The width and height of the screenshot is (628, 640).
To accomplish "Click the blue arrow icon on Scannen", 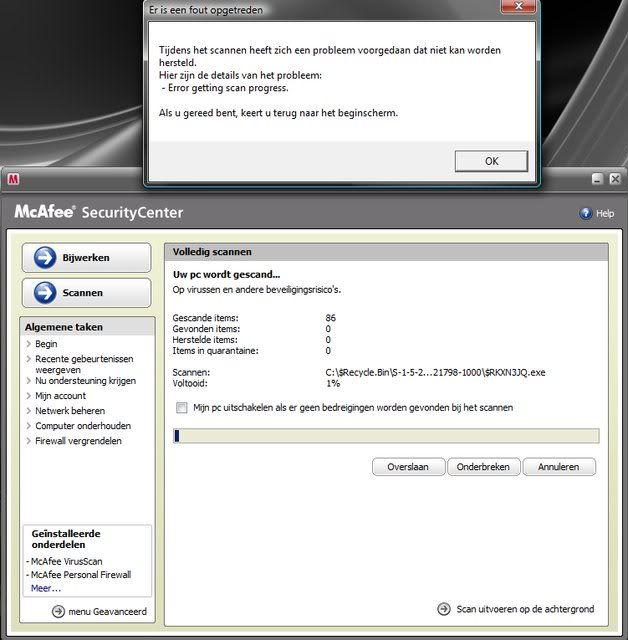I will (45, 293).
